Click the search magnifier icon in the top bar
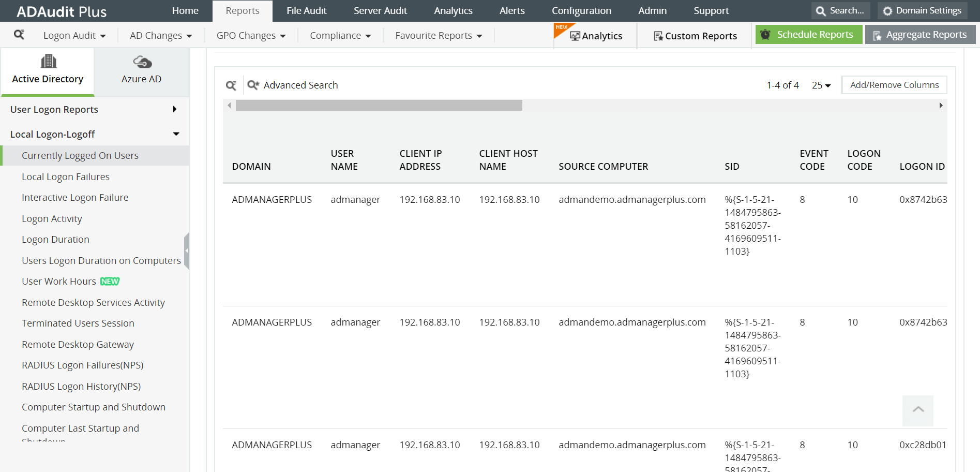The width and height of the screenshot is (980, 472). click(x=820, y=11)
